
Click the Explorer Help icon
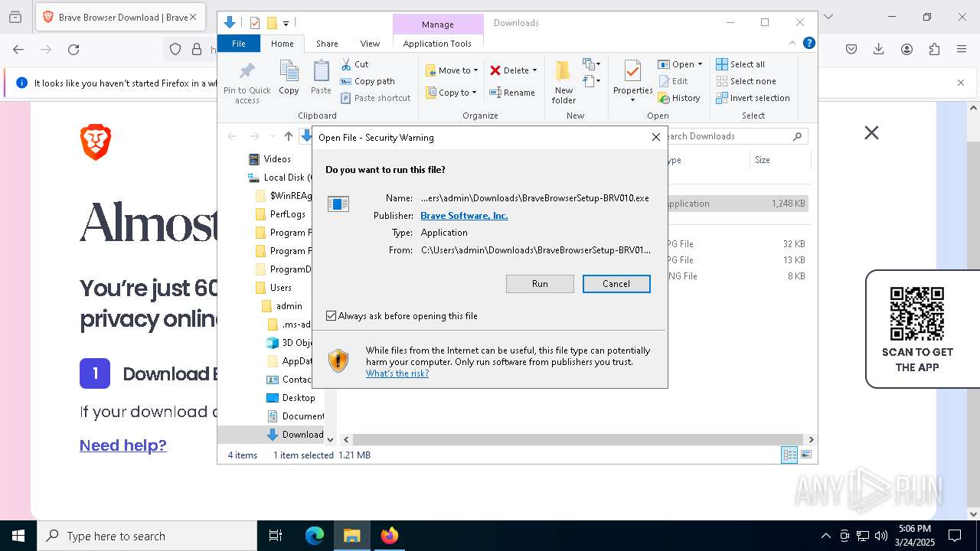(x=808, y=44)
